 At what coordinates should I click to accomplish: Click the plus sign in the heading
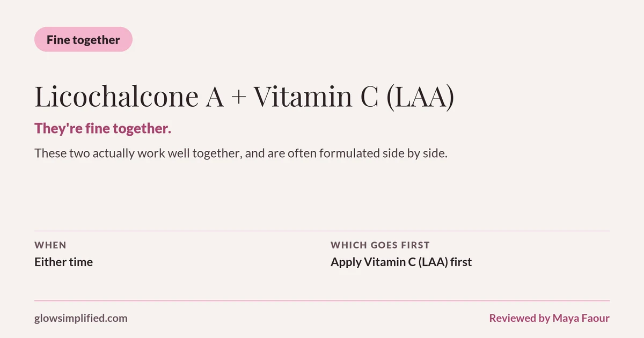click(x=239, y=98)
